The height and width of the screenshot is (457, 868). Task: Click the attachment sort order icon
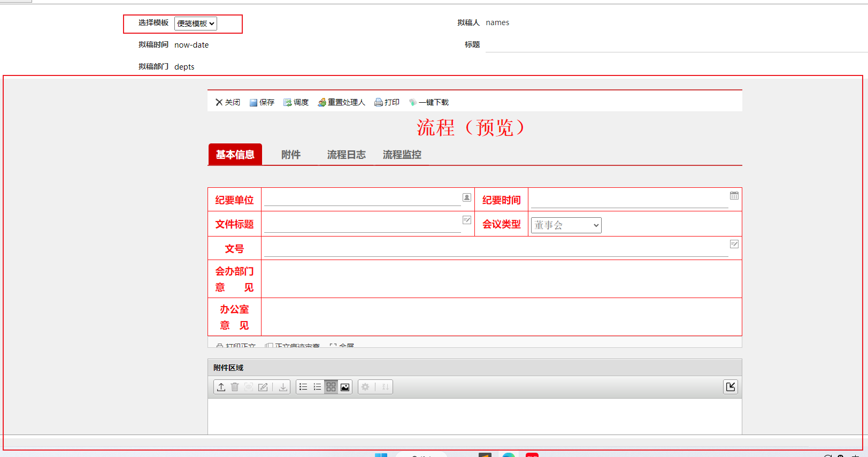pos(385,387)
